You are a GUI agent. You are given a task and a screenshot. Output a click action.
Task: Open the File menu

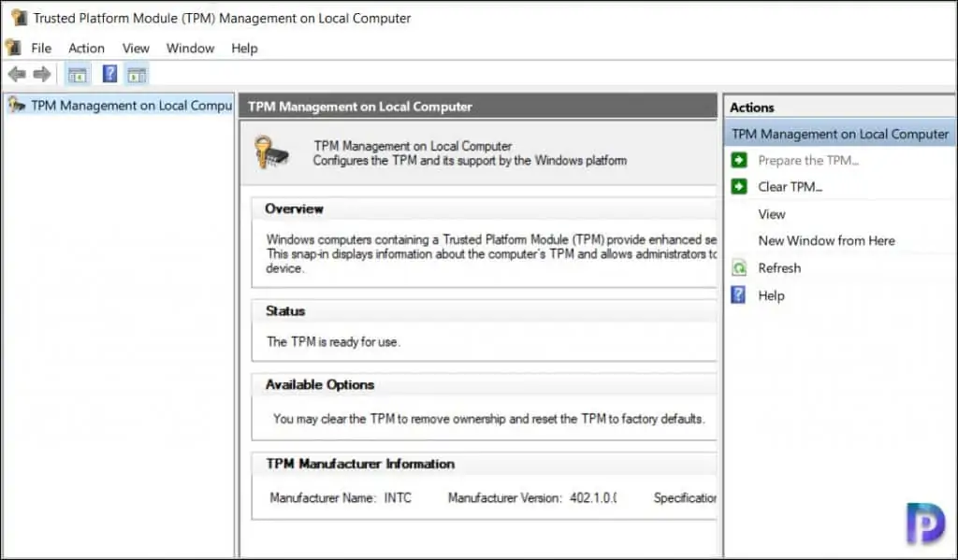(41, 48)
